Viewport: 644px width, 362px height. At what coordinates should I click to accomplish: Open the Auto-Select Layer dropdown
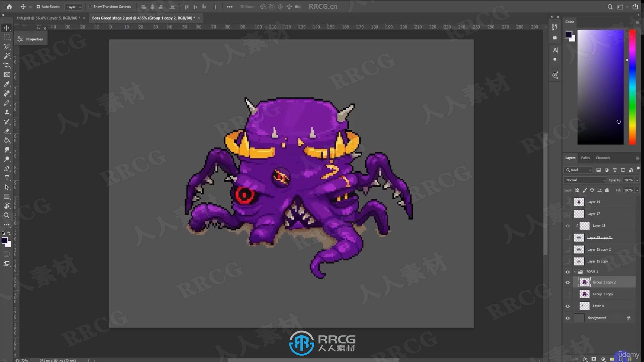tap(73, 7)
